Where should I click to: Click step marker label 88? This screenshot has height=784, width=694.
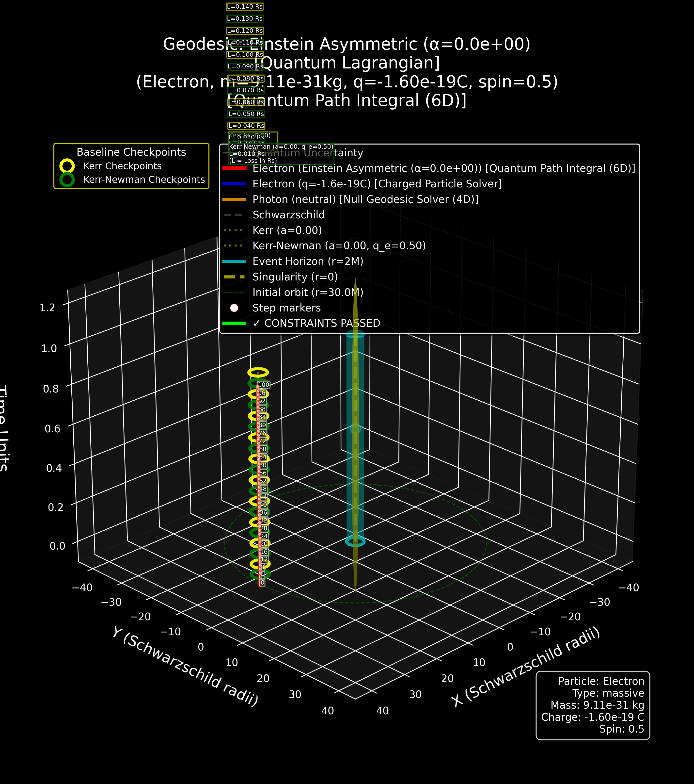(262, 409)
